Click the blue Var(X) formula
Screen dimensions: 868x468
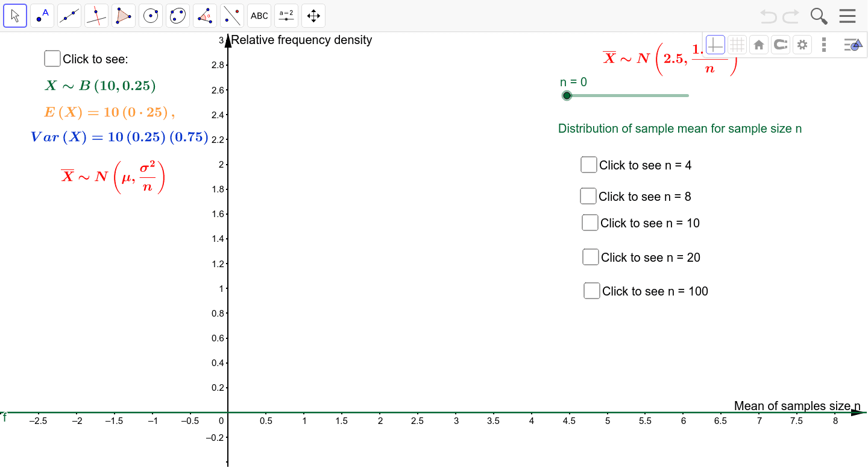119,137
